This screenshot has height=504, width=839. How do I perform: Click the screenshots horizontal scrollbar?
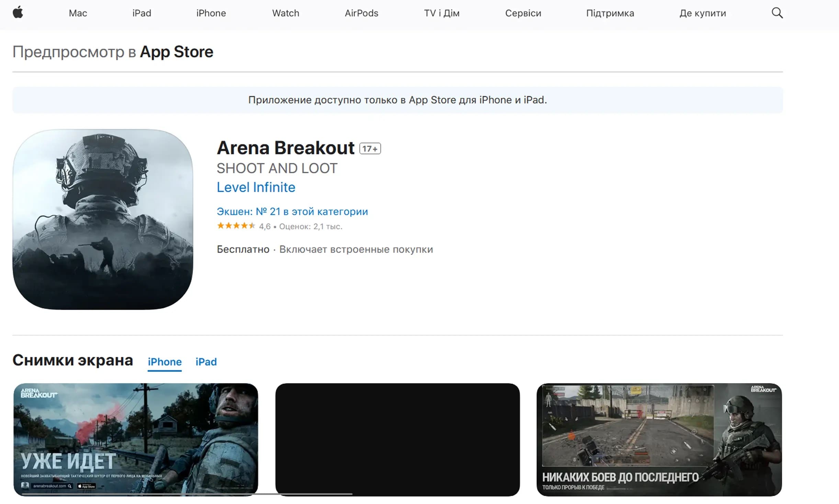pyautogui.click(x=187, y=494)
